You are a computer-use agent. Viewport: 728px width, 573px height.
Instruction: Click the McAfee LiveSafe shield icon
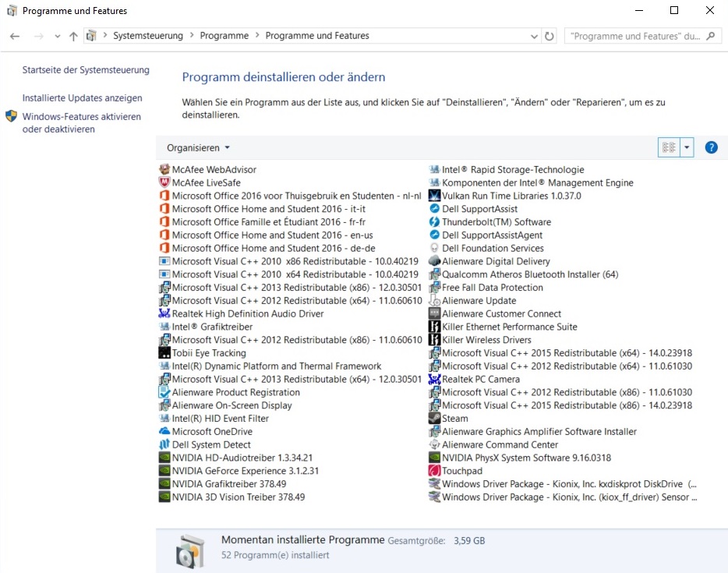pos(164,182)
